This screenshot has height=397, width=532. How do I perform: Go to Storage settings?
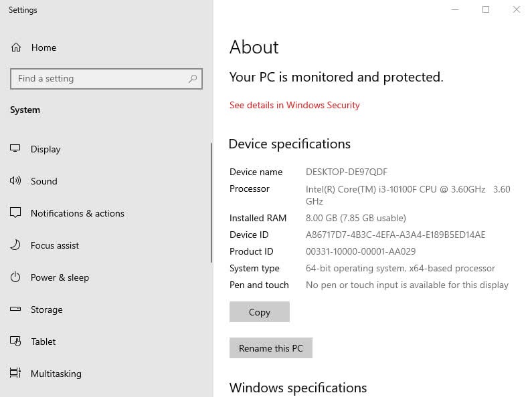[47, 309]
